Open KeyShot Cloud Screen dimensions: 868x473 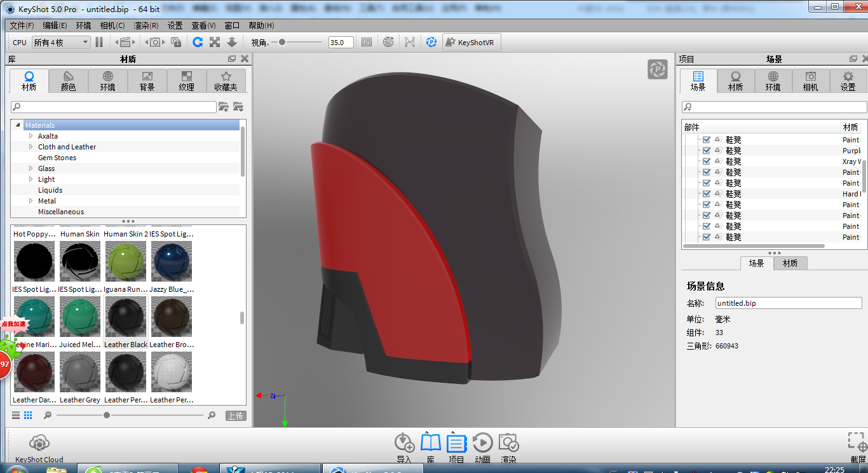(39, 444)
